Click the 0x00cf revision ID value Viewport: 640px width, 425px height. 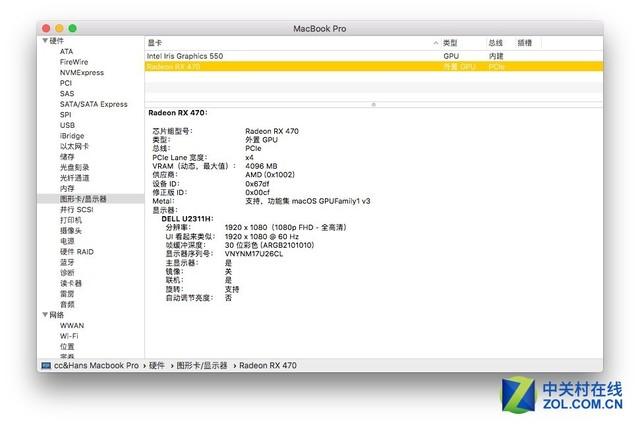point(258,192)
